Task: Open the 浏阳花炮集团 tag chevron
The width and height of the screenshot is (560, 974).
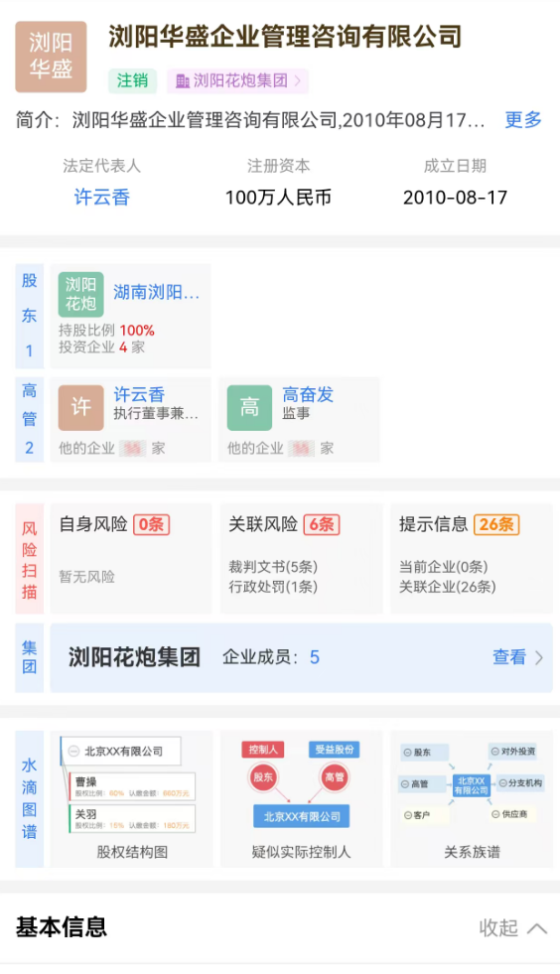Action: click(x=298, y=80)
